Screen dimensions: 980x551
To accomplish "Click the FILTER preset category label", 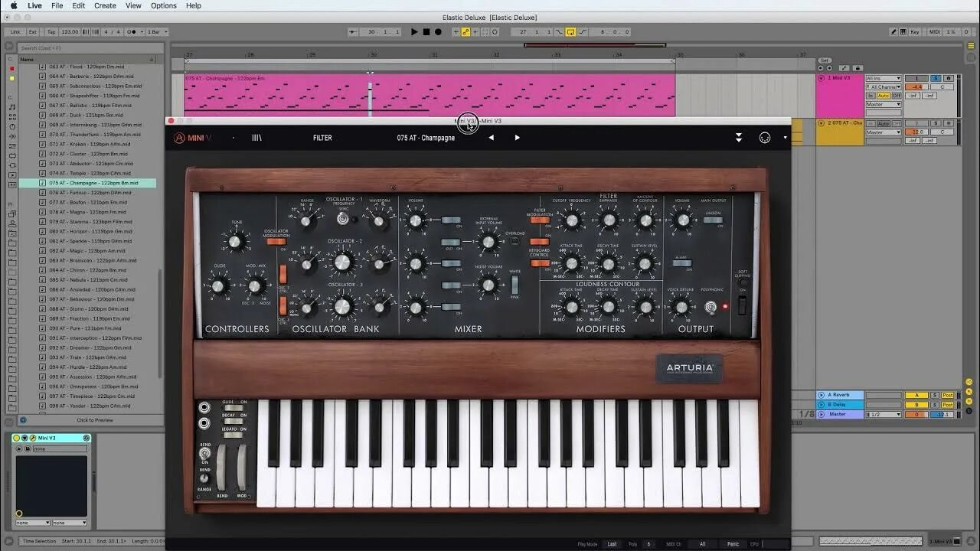I will pyautogui.click(x=322, y=138).
